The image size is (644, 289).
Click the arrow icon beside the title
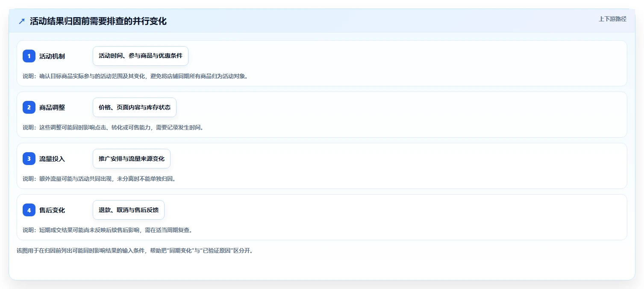click(x=22, y=21)
